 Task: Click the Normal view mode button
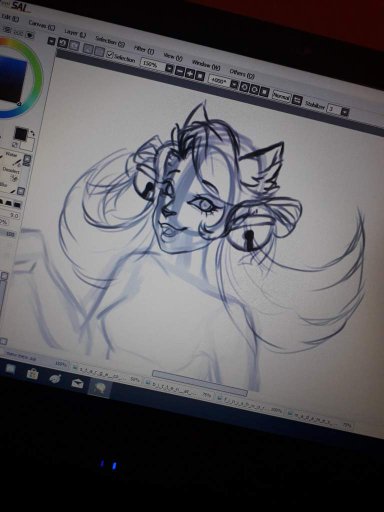281,96
